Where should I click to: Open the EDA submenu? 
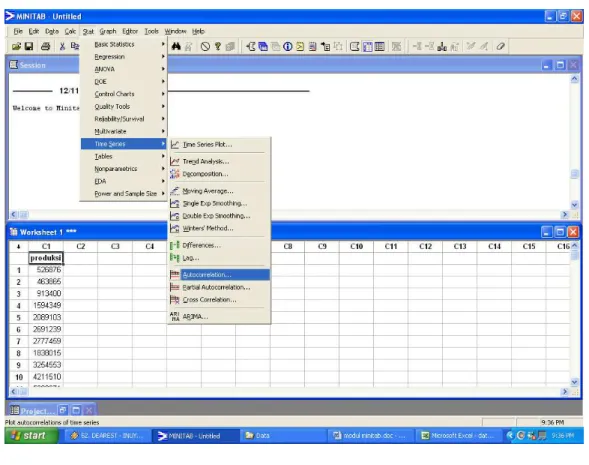coord(124,181)
